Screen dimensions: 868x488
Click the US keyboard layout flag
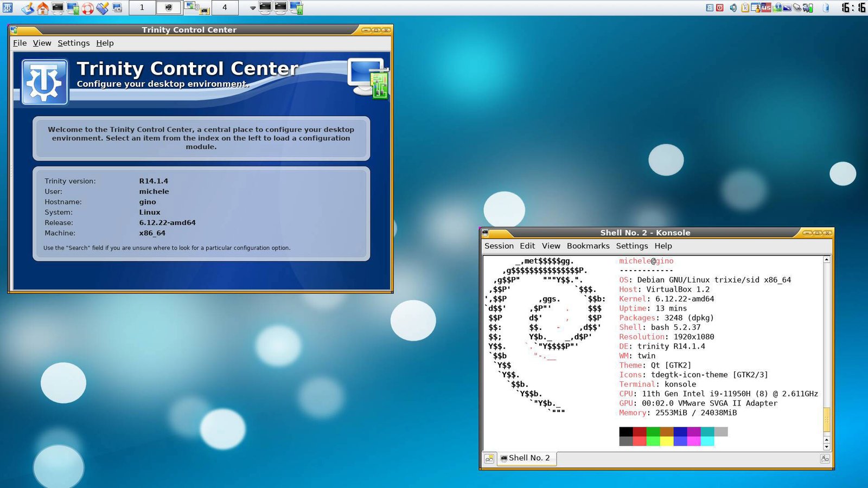765,8
